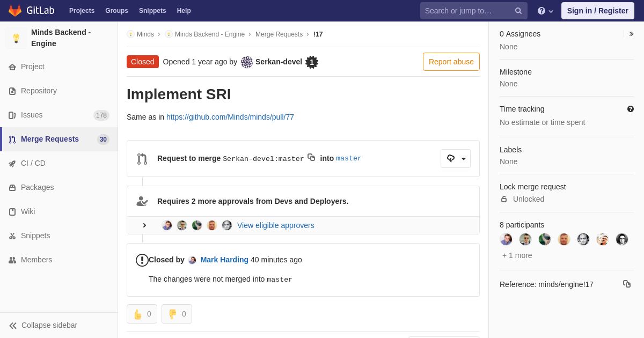Click the closed status exclamation icon
The image size is (644, 338).
(142, 260)
